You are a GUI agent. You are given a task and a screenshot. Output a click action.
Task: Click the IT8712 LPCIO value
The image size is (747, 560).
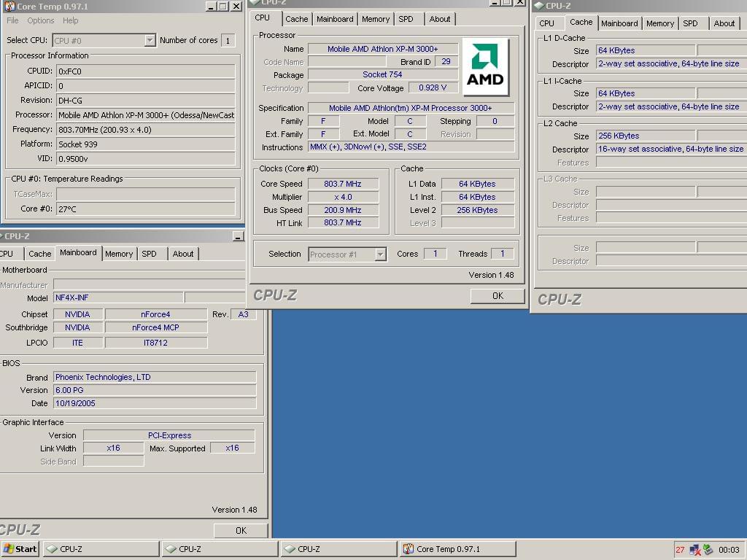156,343
